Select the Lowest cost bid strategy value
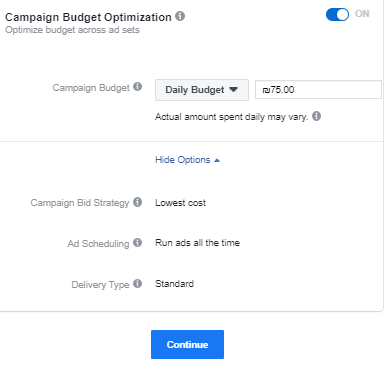Viewport: 384px width, 381px height. [180, 203]
